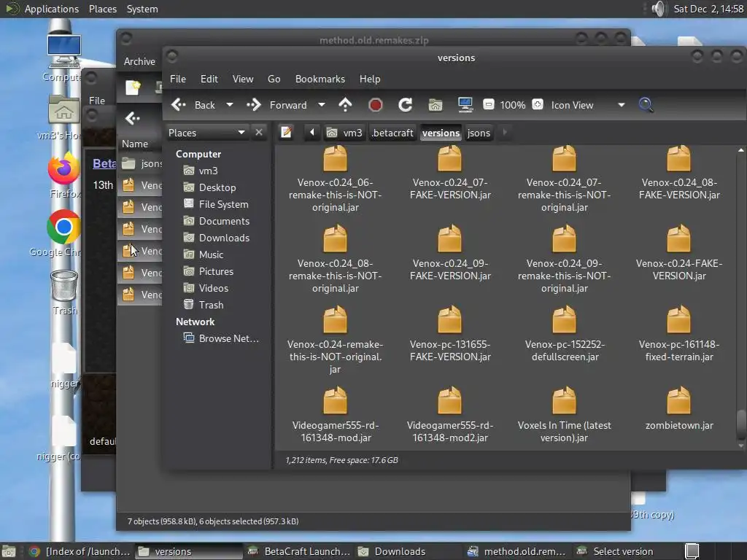The width and height of the screenshot is (747, 560).
Task: Close the Places side pane
Action: pyautogui.click(x=258, y=133)
